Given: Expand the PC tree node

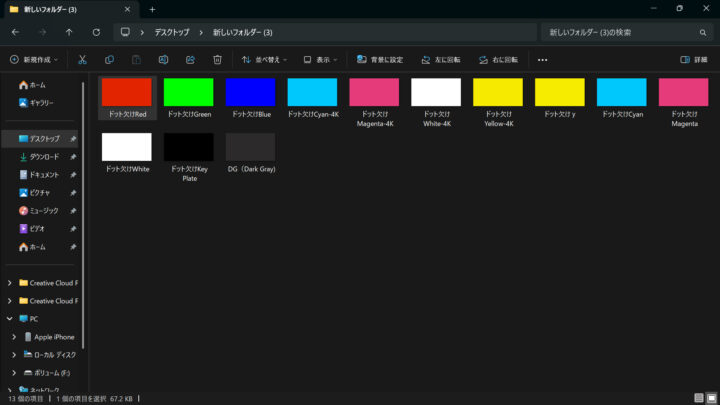Looking at the screenshot, I should click(10, 319).
